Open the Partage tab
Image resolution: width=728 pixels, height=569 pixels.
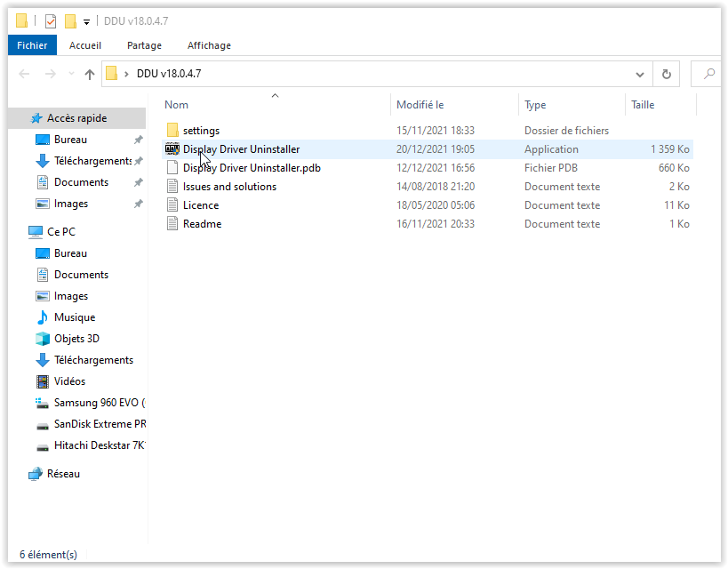click(x=144, y=45)
